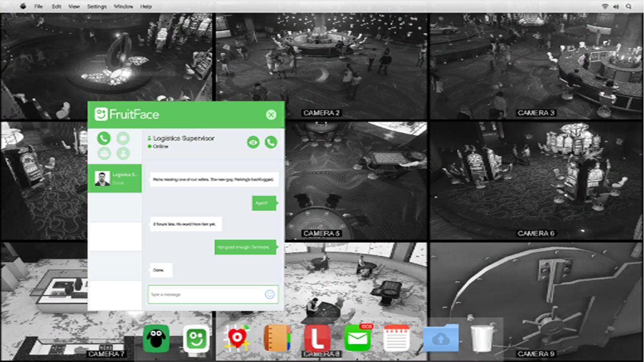Toggle the eye view icon beside Logistics Supervisor
The height and width of the screenshot is (362, 644).
click(x=253, y=142)
